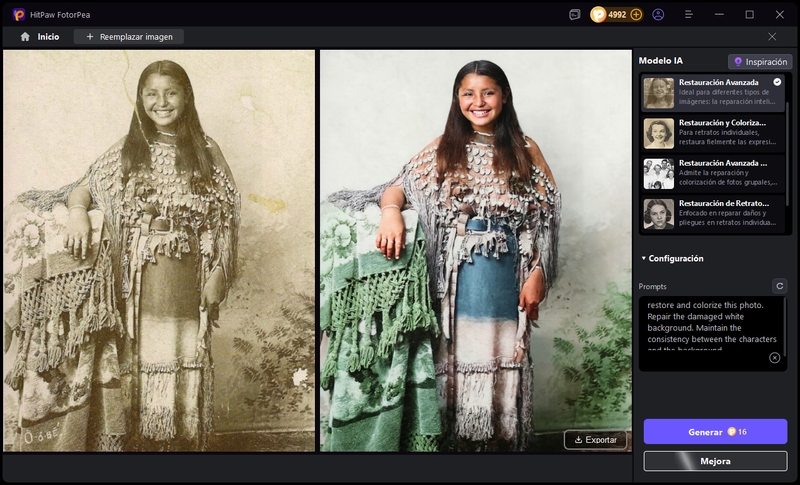Click the HitPaw FotorPea logo icon

click(19, 15)
